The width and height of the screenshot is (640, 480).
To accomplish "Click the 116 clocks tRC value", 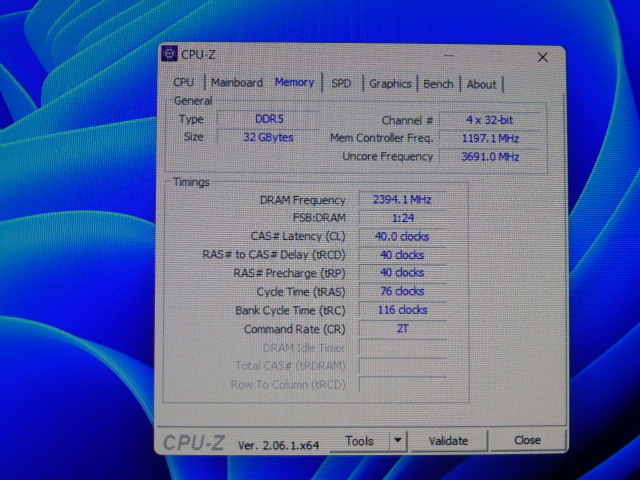I will 402,310.
